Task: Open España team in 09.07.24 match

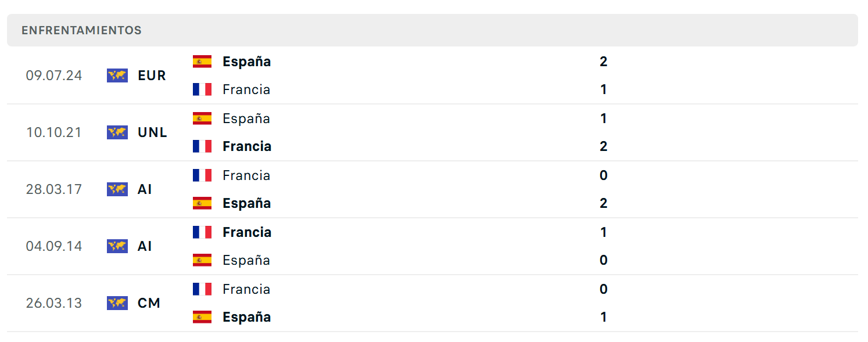Action: tap(246, 62)
